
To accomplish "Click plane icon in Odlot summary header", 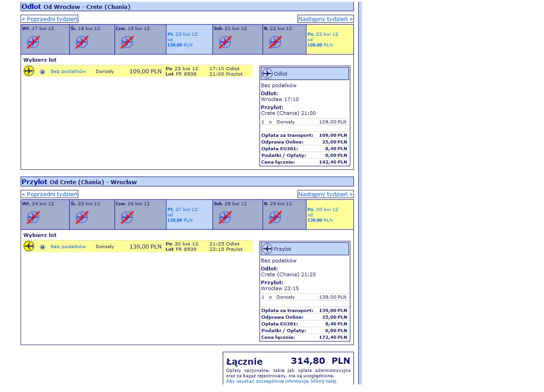I will click(x=268, y=74).
